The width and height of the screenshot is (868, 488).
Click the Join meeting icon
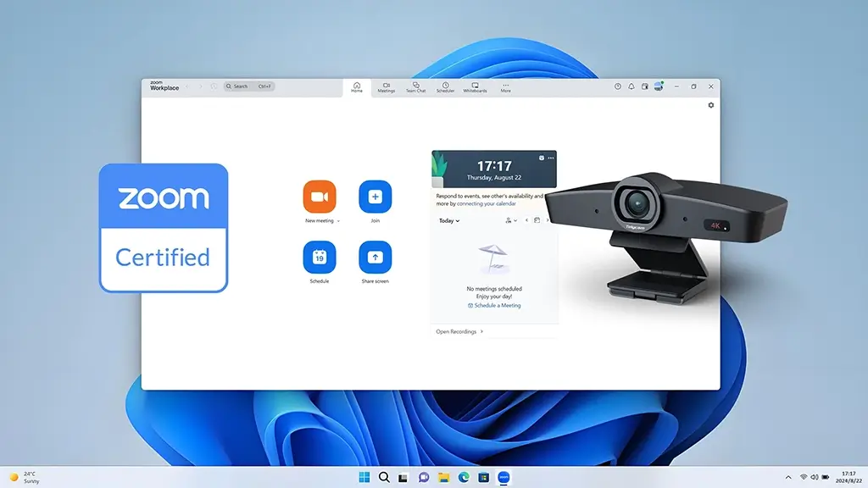click(375, 197)
